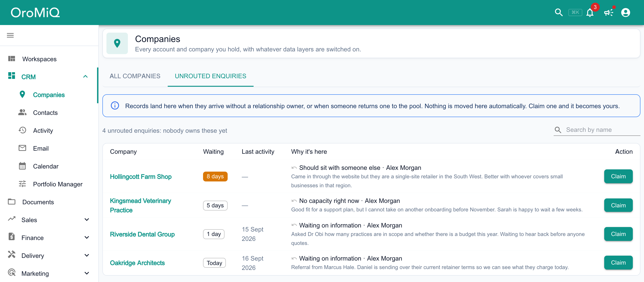Click the Companies pin icon in page header

click(117, 43)
